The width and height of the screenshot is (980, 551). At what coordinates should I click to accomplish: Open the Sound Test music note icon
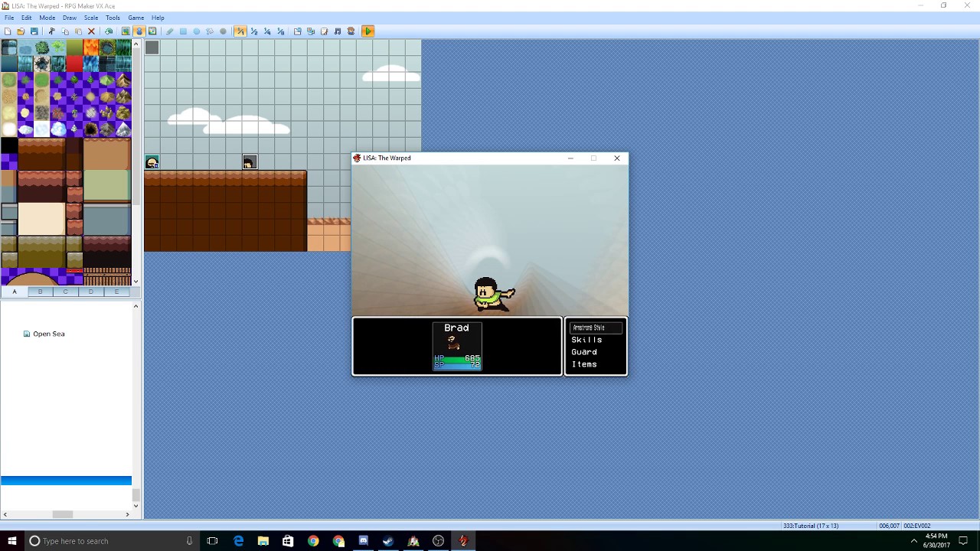point(338,31)
